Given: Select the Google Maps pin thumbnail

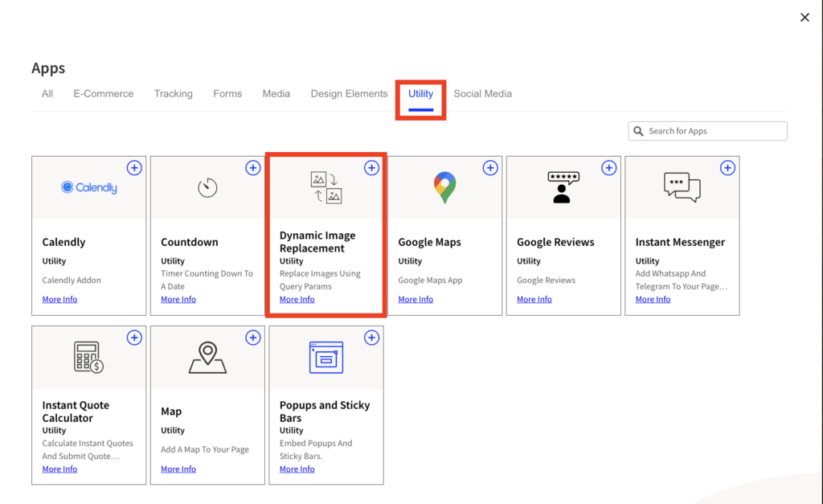Looking at the screenshot, I should pos(444,187).
